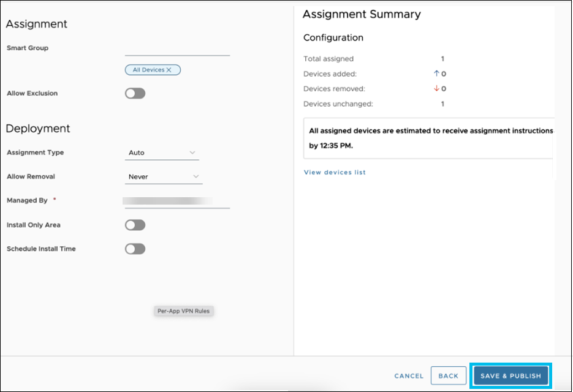The image size is (573, 392).
Task: Click Save & Publish
Action: [510, 376]
